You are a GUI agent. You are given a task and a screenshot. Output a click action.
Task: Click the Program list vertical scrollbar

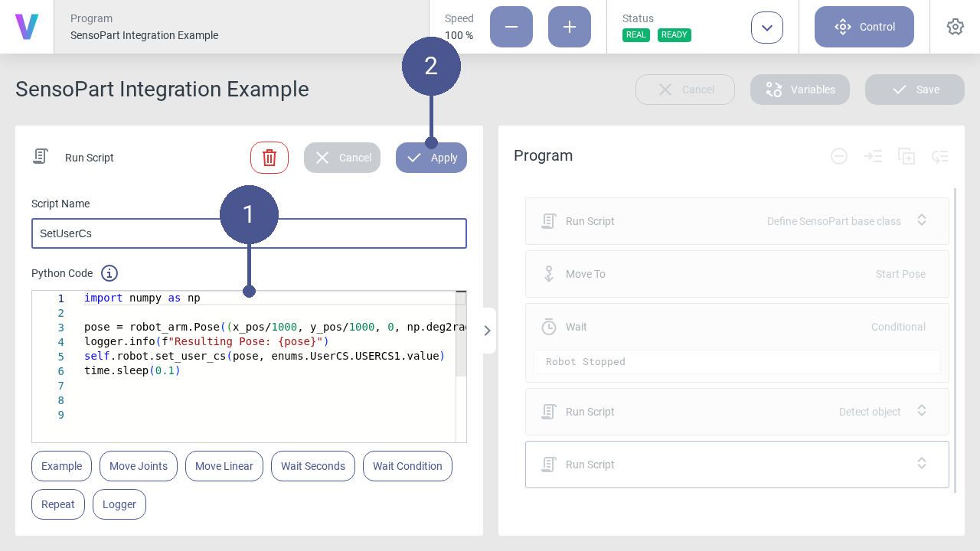(x=955, y=340)
